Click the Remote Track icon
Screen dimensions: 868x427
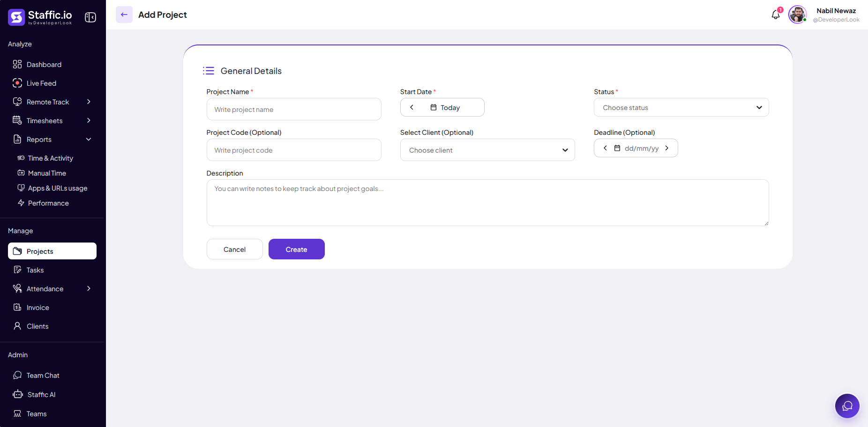coord(17,102)
